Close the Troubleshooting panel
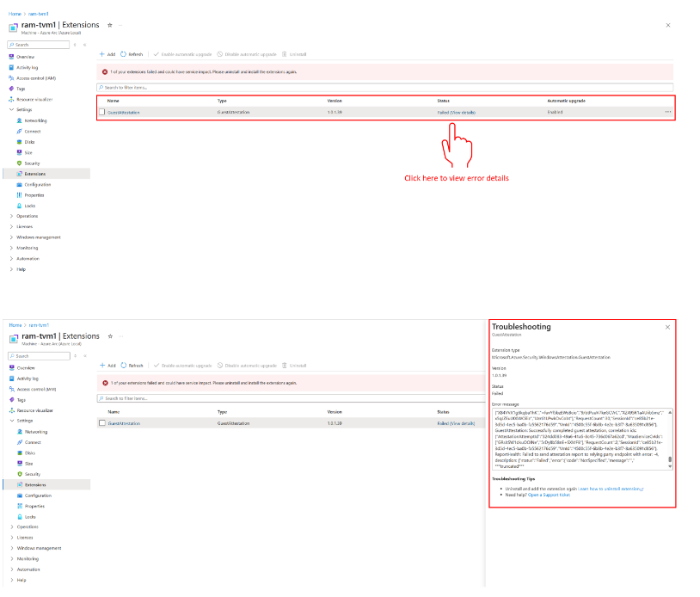 pos(667,327)
